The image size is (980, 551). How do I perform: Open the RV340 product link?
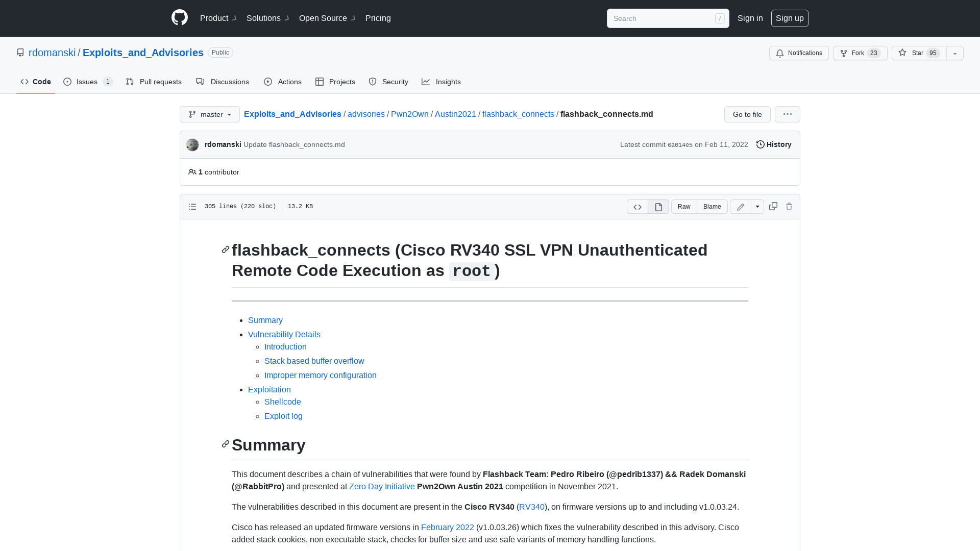pos(532,507)
